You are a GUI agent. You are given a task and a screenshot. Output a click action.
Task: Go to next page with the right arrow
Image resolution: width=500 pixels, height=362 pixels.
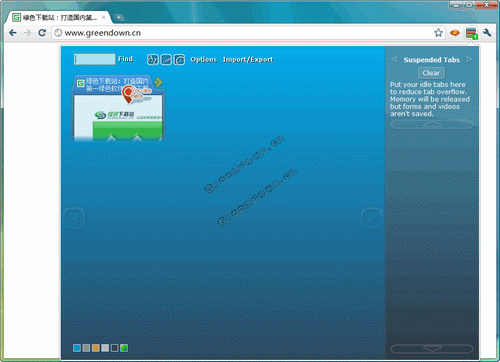pos(372,218)
